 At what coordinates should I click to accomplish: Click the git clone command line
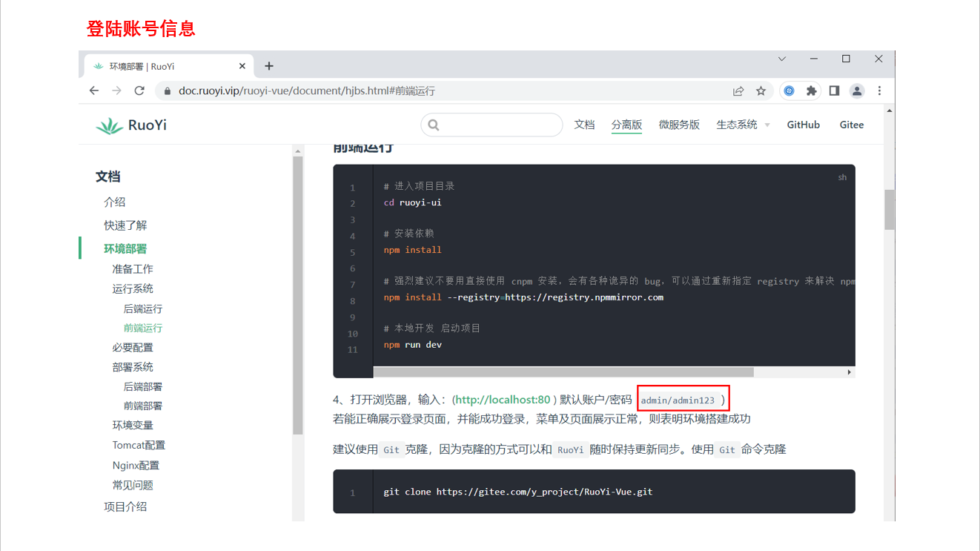point(518,492)
